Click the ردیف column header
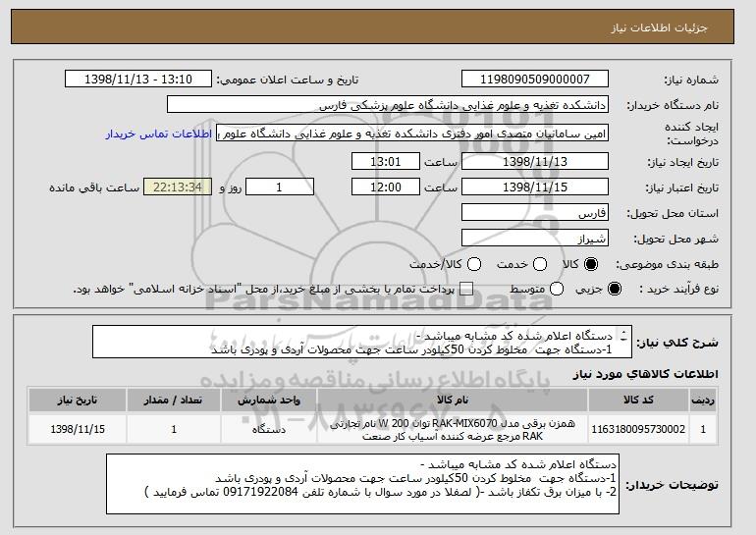This screenshot has height=535, width=756. coord(703,401)
